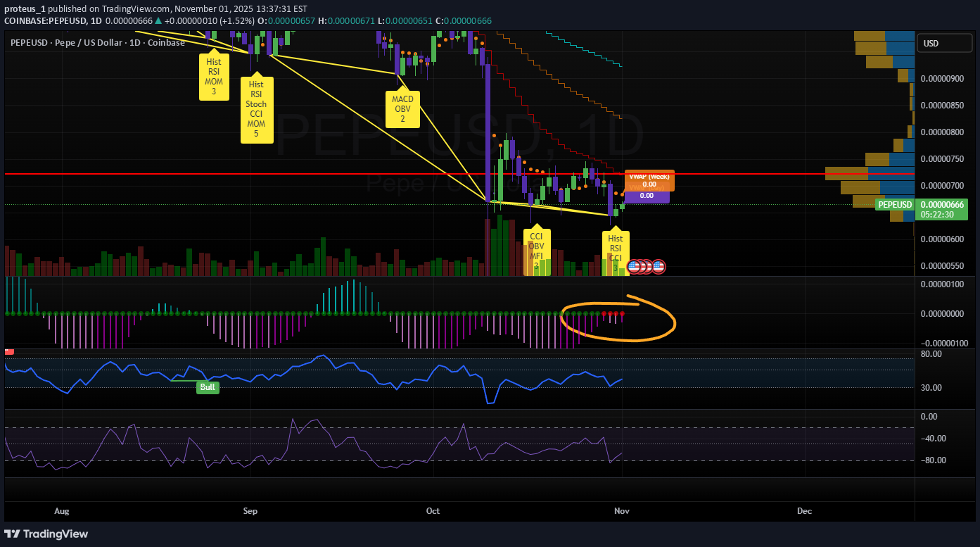Select the 'Hist RSI MOM 3' yellow label
The image size is (980, 547).
[214, 77]
